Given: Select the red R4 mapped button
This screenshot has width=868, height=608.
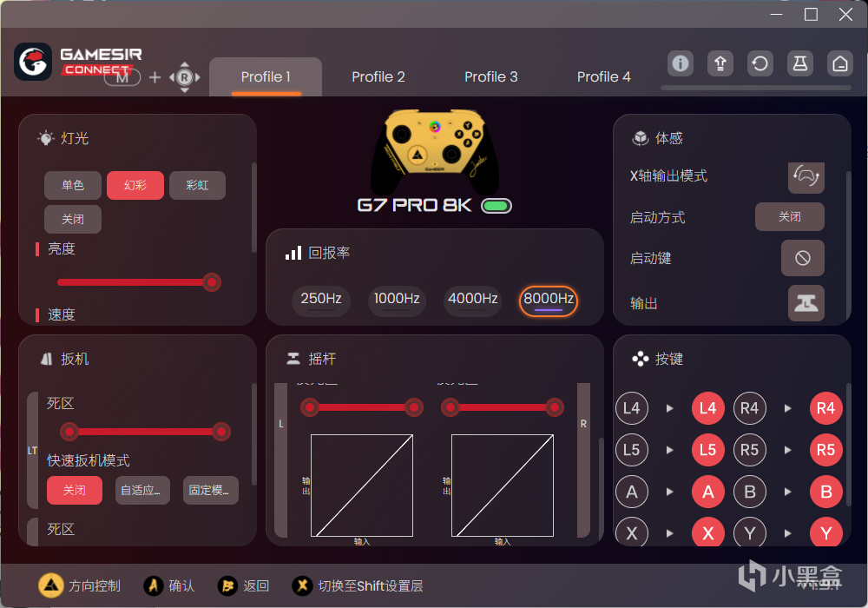Looking at the screenshot, I should click(x=826, y=408).
